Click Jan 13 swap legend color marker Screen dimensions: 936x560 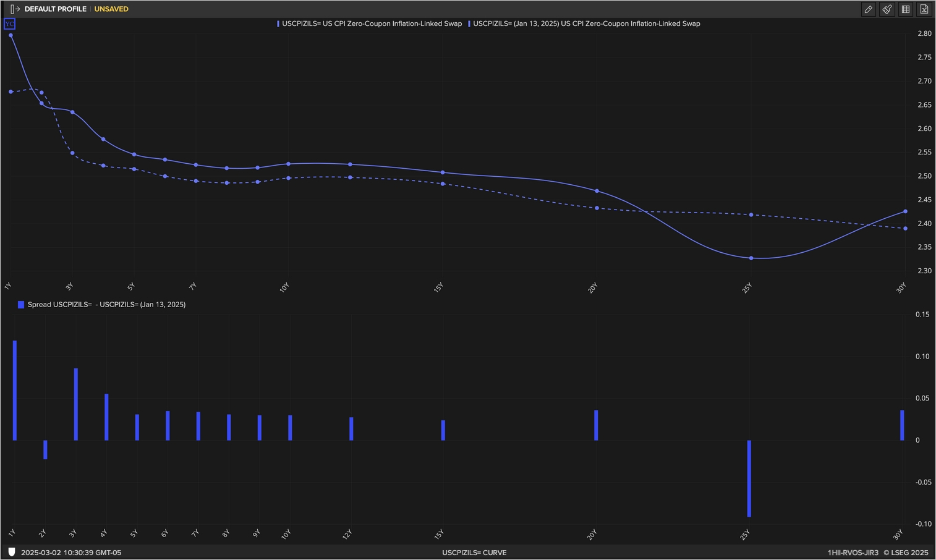tap(469, 23)
